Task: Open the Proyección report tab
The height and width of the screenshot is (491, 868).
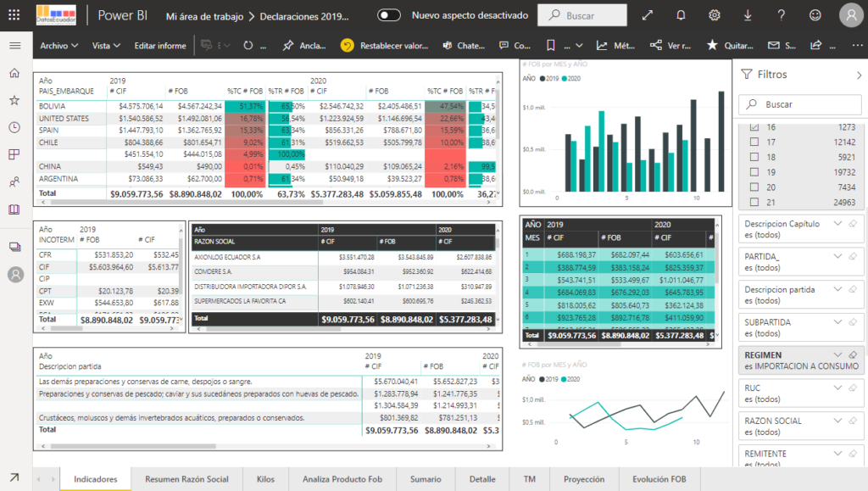Action: pyautogui.click(x=583, y=479)
